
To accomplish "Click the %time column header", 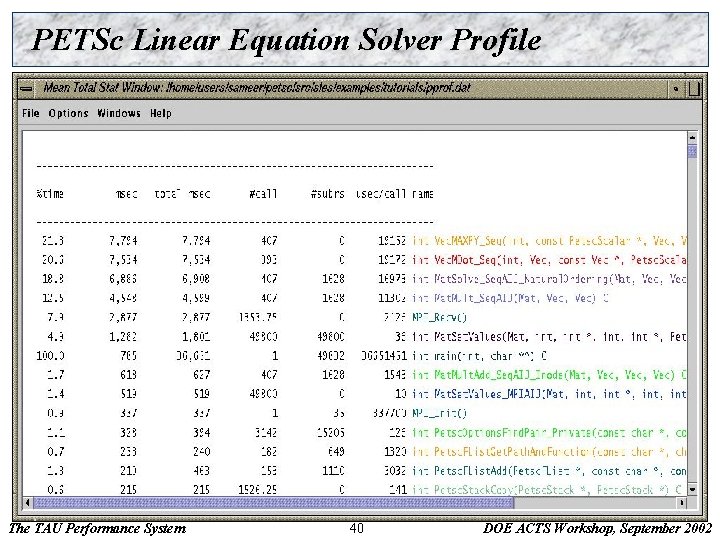I will (50, 194).
